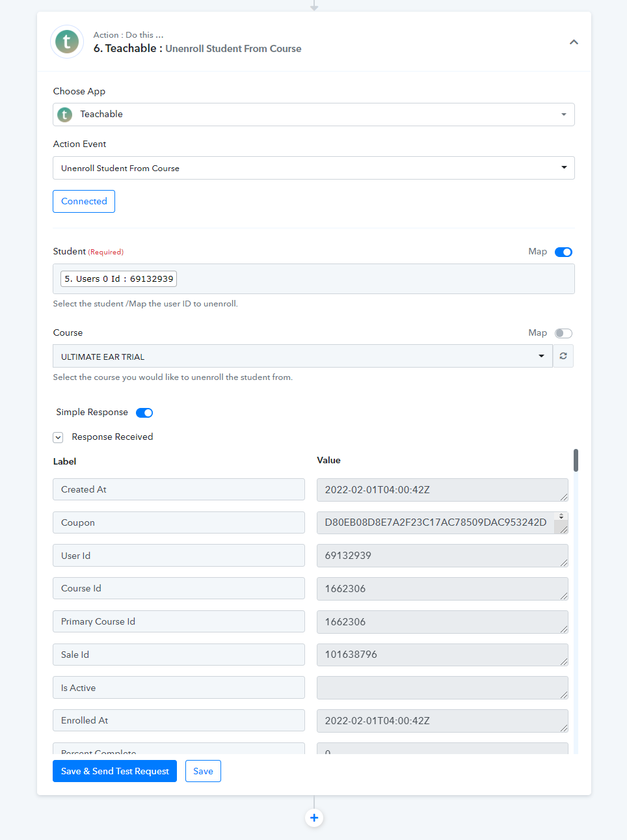Click the Student mapped user ID field
The width and height of the screenshot is (627, 840).
point(313,278)
